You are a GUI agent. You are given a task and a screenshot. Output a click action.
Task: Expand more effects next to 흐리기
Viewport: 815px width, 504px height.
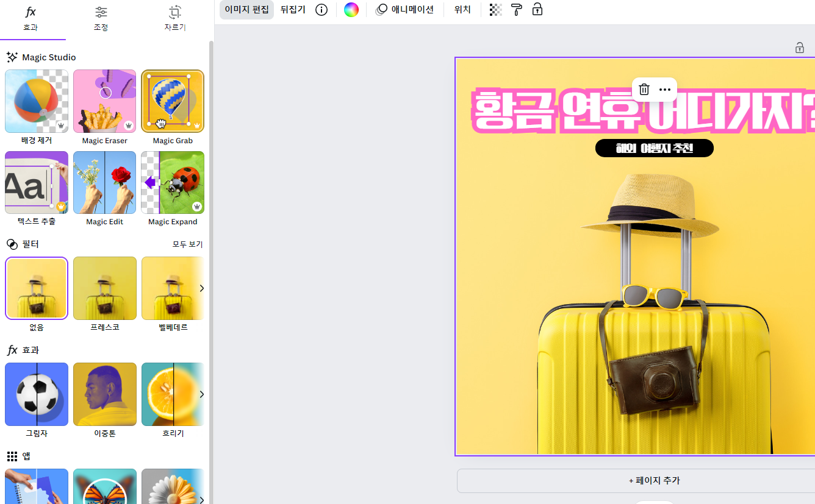pos(202,394)
